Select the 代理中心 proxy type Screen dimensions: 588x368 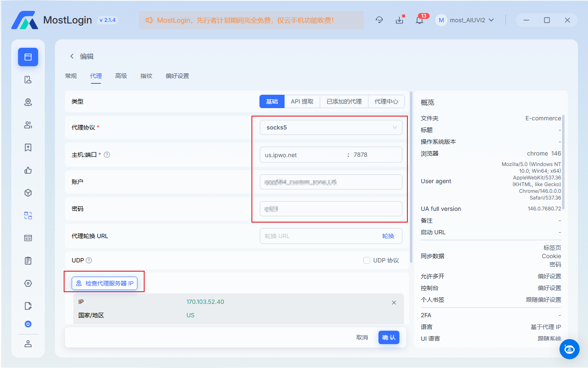click(x=386, y=101)
